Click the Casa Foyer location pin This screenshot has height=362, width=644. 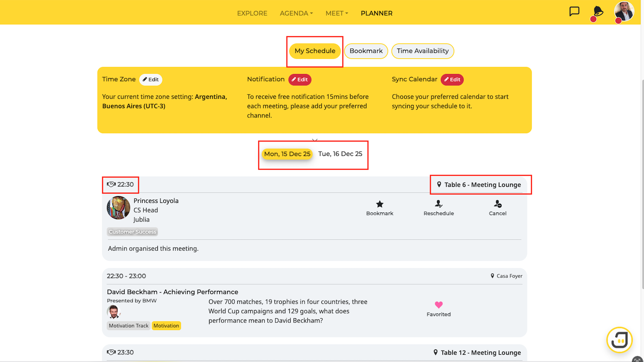492,276
